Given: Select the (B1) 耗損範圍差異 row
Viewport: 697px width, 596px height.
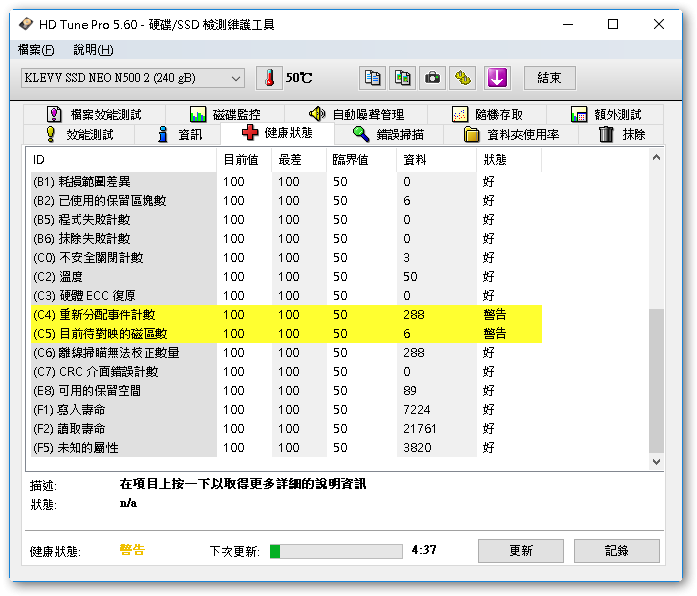Looking at the screenshot, I should (x=286, y=181).
